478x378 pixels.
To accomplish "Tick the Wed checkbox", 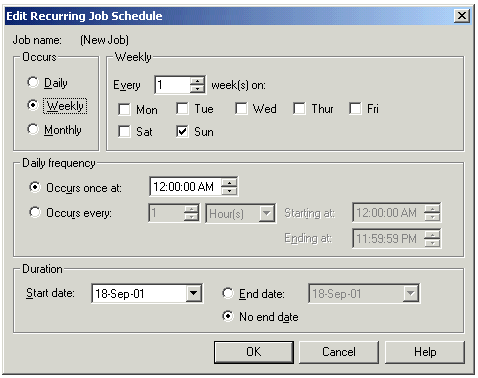I will (241, 109).
